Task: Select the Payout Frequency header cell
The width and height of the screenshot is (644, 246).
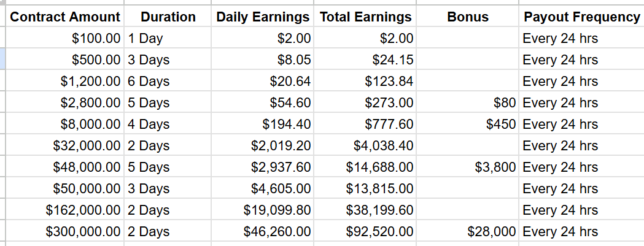Action: coord(581,17)
